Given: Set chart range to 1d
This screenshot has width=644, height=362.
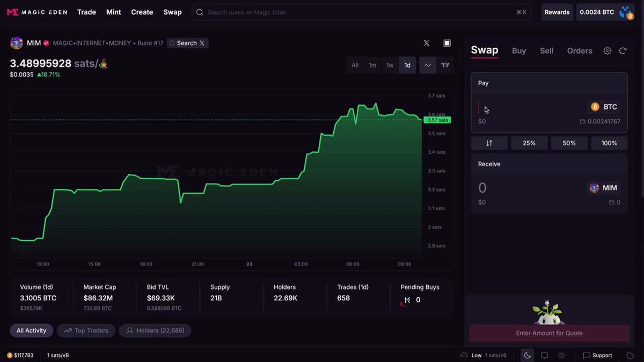Looking at the screenshot, I should click(x=407, y=65).
